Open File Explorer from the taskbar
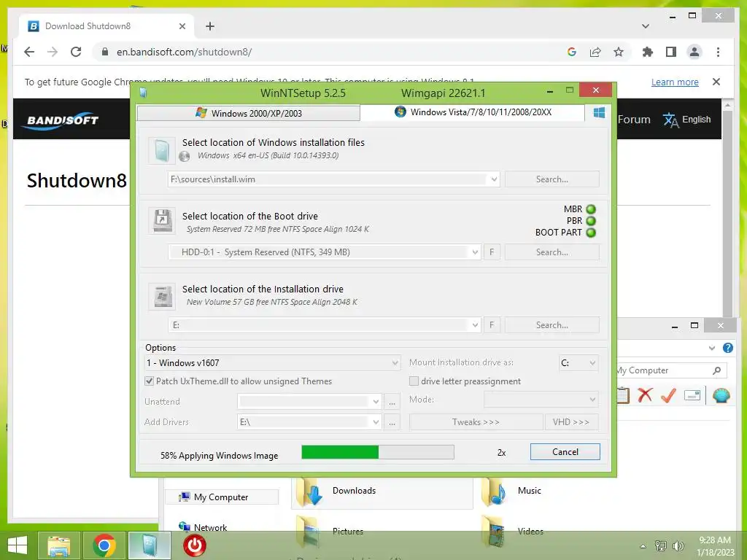The width and height of the screenshot is (747, 560). [58, 545]
